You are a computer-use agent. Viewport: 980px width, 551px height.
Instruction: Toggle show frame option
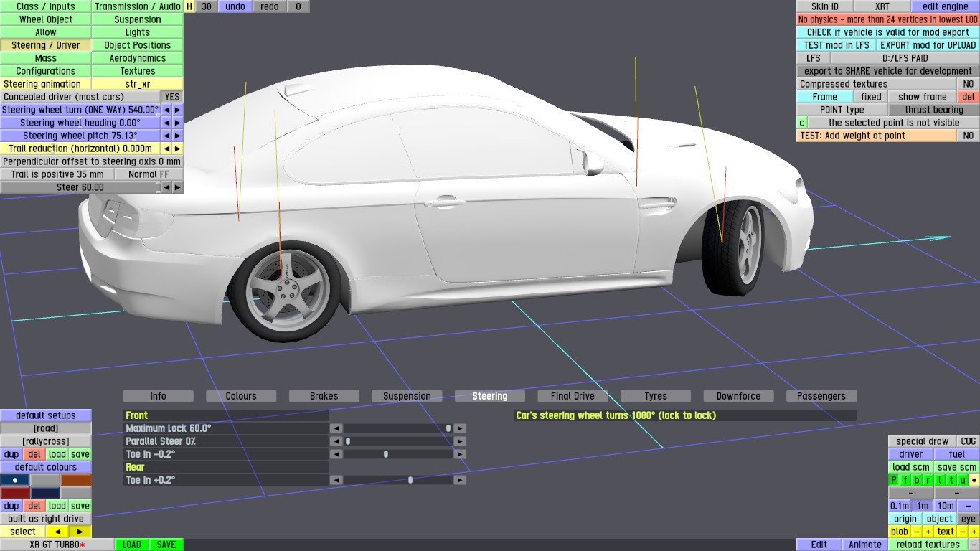923,97
